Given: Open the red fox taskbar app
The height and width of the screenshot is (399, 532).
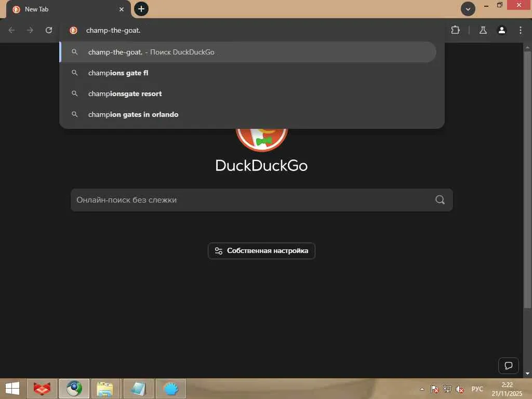Looking at the screenshot, I should click(42, 389).
